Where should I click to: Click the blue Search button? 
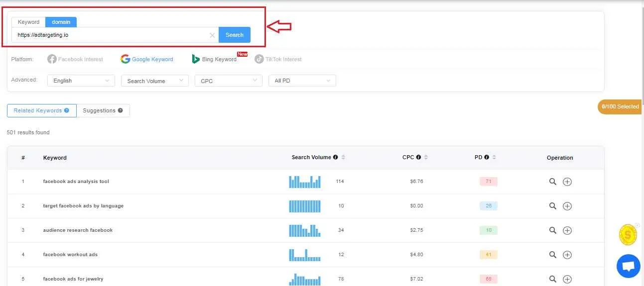coord(235,35)
